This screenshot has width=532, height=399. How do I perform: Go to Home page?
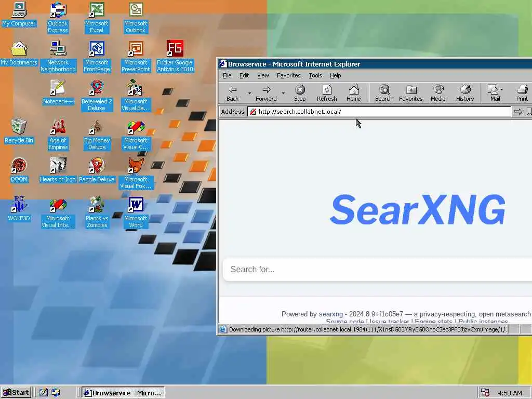353,93
